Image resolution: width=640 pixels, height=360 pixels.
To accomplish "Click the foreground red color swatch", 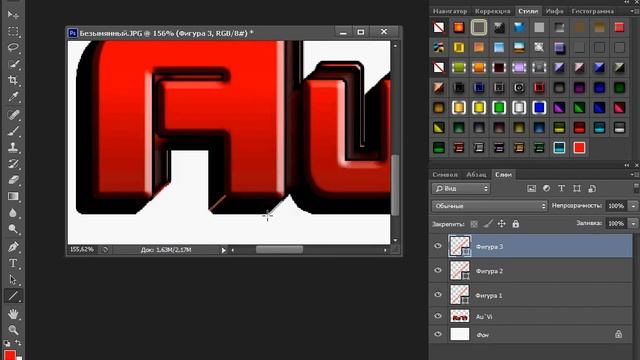I will tap(9, 355).
